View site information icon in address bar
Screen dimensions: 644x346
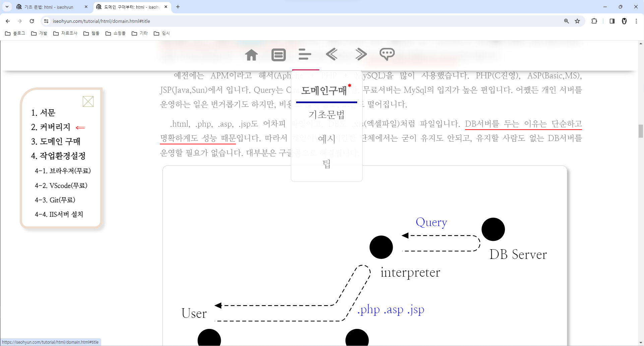pyautogui.click(x=46, y=21)
